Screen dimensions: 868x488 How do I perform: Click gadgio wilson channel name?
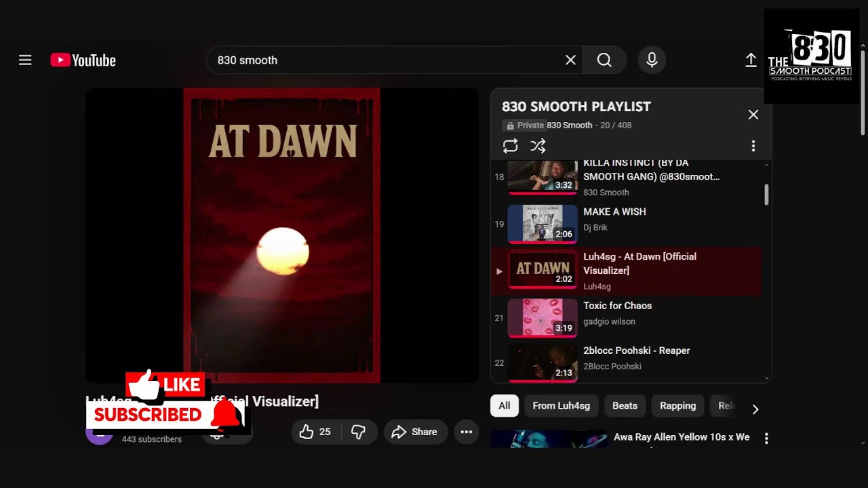pyautogui.click(x=610, y=322)
